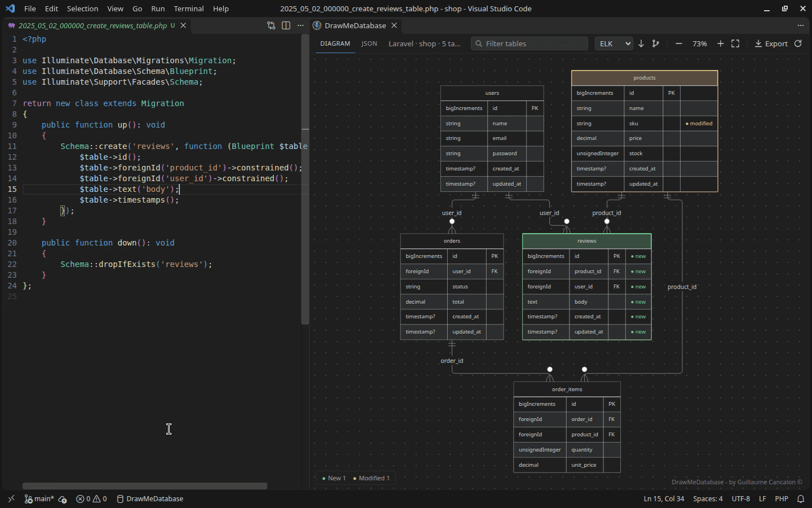
Task: Change the UTF-8 file encoding
Action: click(741, 499)
